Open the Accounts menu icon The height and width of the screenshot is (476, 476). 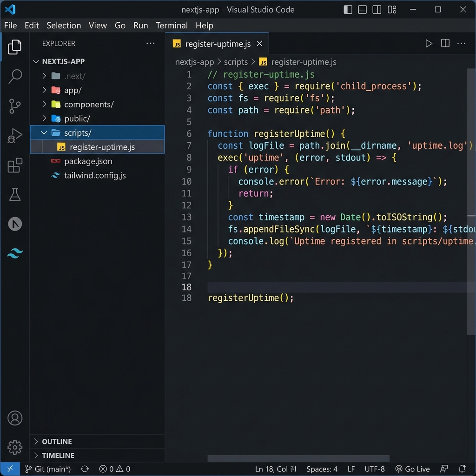pos(14,418)
